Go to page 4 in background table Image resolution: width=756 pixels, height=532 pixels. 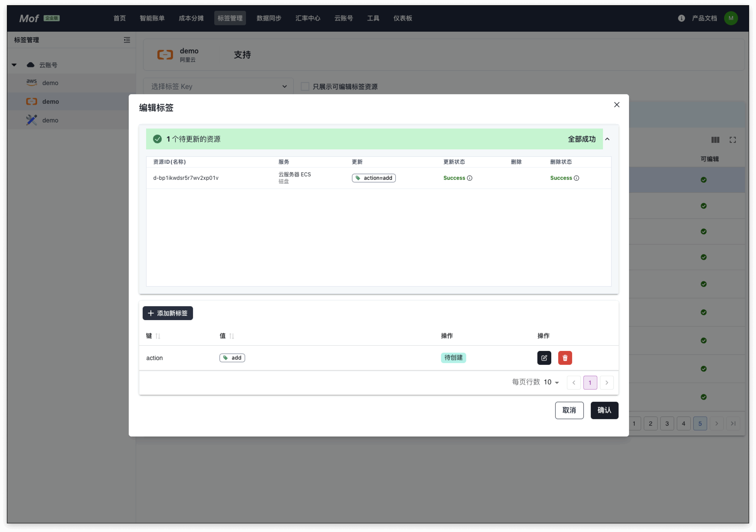tap(683, 424)
